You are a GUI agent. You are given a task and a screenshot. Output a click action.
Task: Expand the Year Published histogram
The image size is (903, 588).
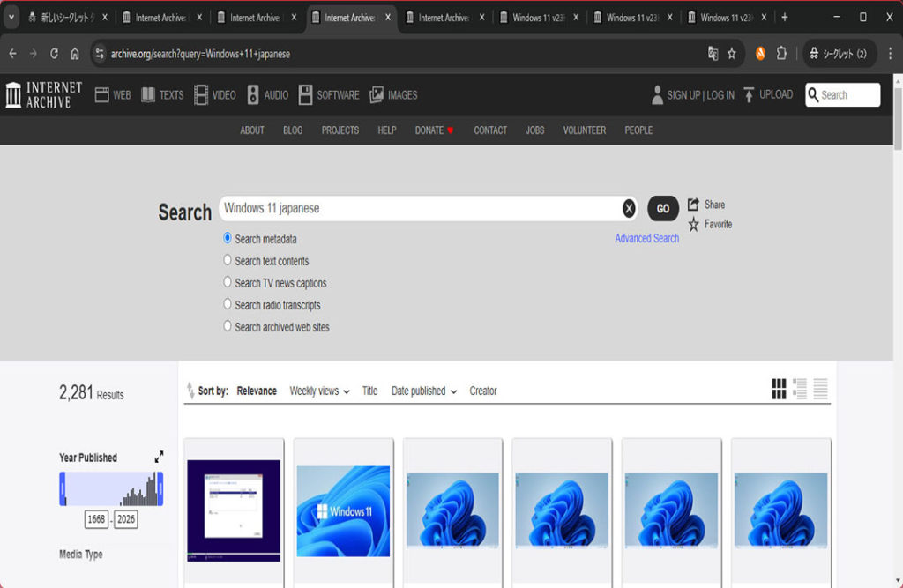[x=159, y=457]
